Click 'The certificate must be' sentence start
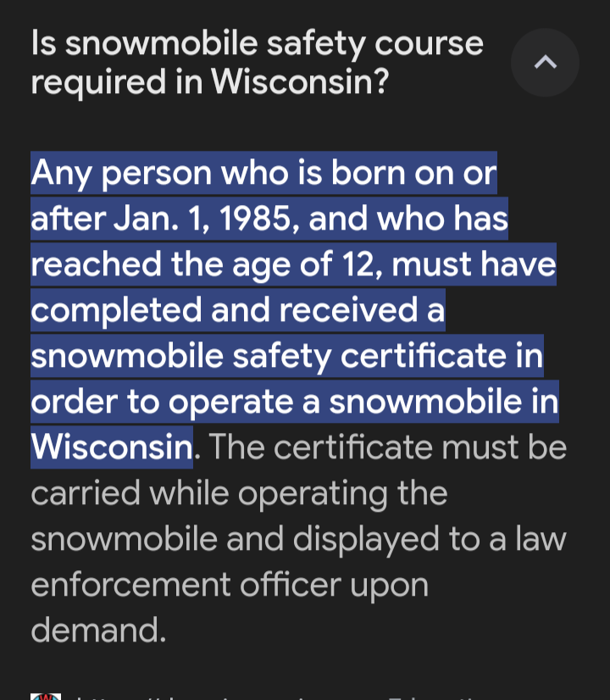The width and height of the screenshot is (610, 700). pyautogui.click(x=387, y=447)
